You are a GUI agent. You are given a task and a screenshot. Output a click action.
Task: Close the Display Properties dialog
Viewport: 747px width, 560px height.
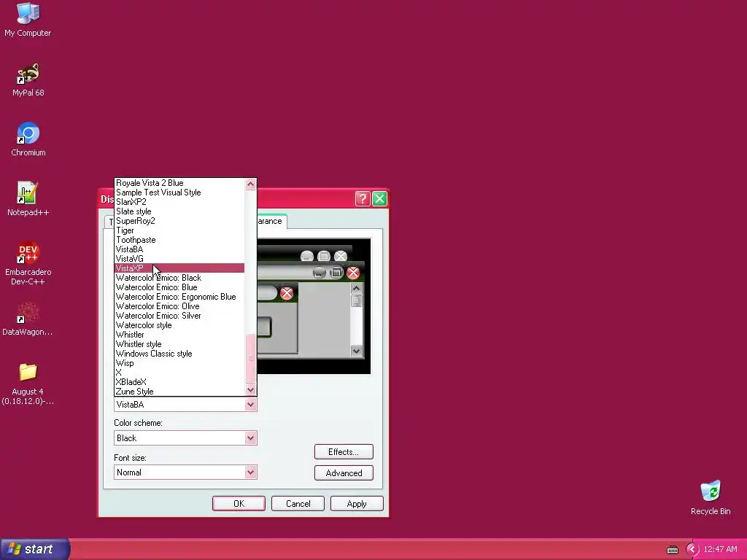pyautogui.click(x=379, y=198)
